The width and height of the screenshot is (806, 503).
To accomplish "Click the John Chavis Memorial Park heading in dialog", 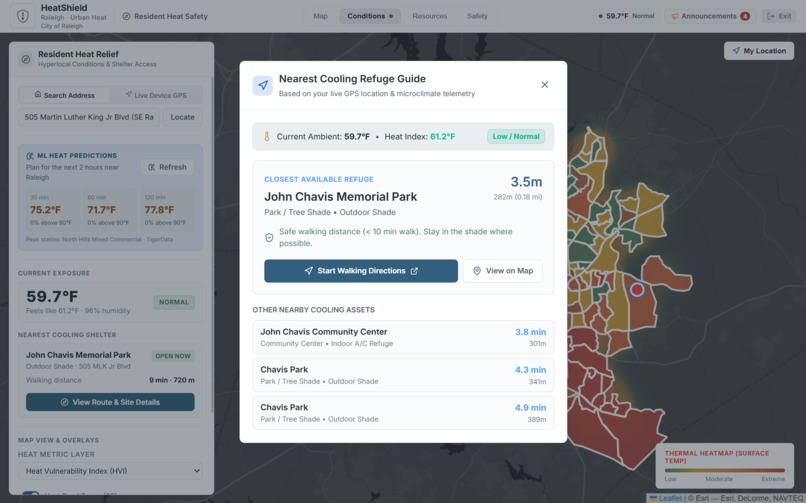I will tap(340, 197).
